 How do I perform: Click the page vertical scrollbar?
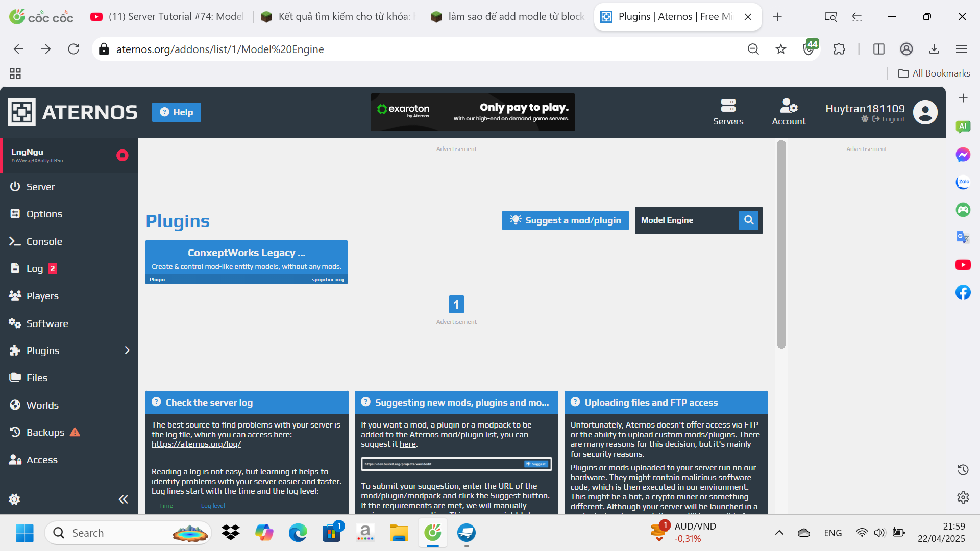(x=781, y=245)
